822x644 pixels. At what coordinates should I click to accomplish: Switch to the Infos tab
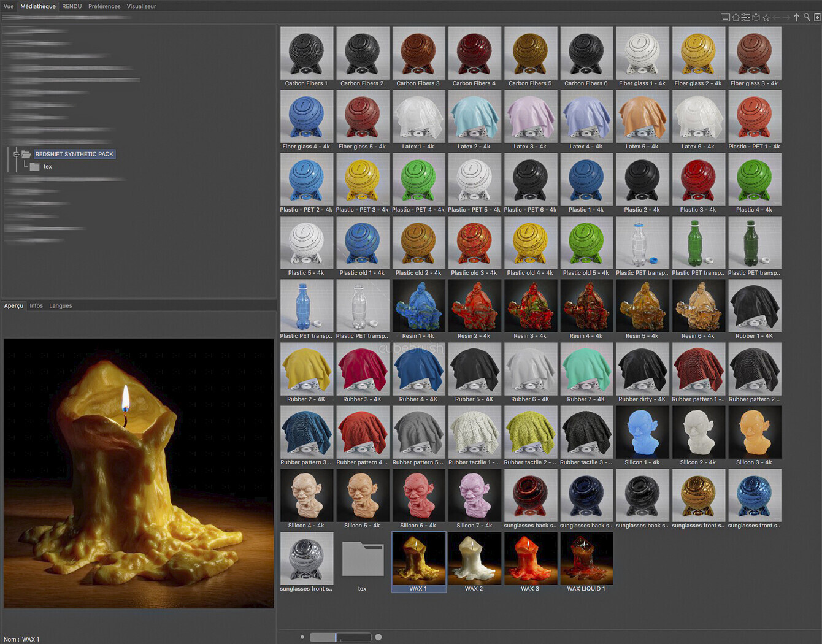[36, 305]
